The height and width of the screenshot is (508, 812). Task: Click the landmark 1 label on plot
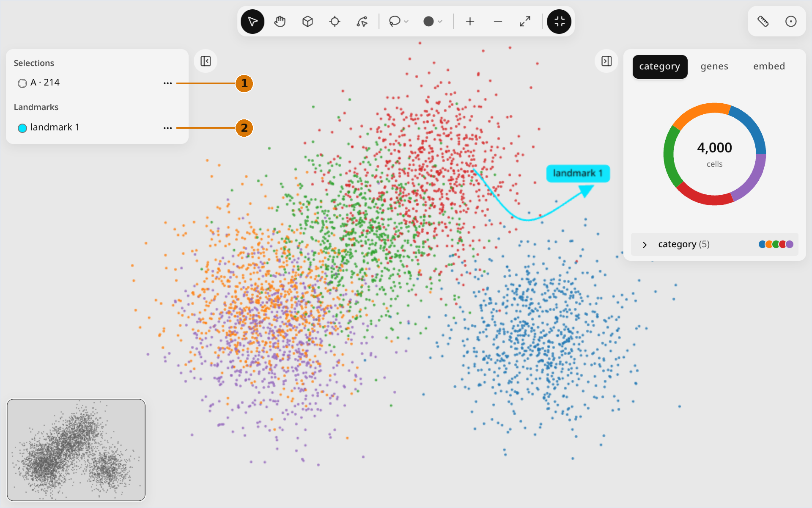click(578, 174)
